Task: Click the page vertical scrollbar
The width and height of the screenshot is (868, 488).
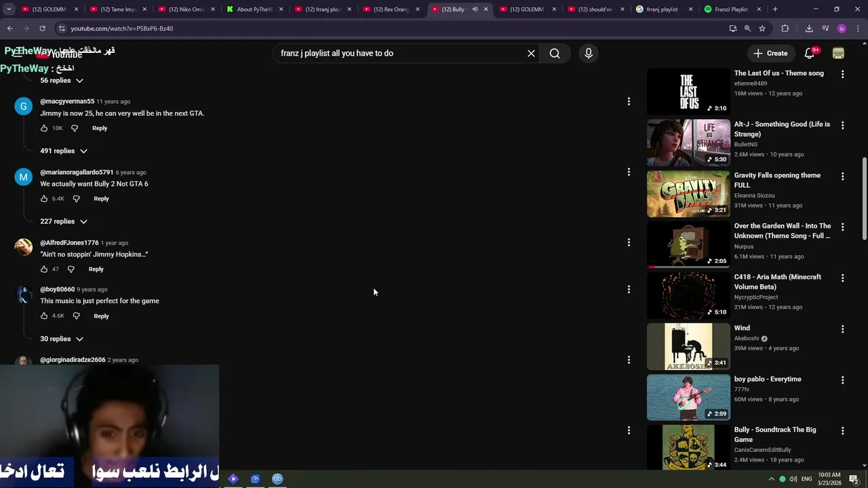Action: click(x=864, y=198)
